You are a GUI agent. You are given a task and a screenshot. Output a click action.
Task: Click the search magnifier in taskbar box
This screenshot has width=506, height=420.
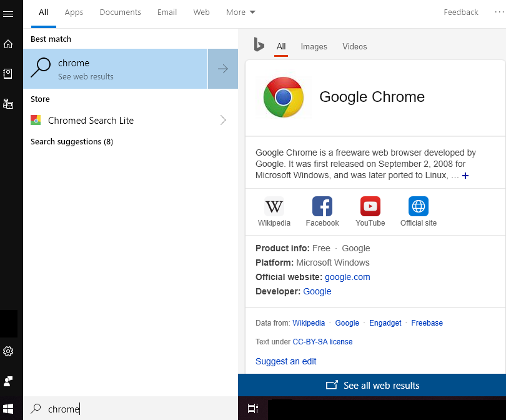pyautogui.click(x=36, y=409)
